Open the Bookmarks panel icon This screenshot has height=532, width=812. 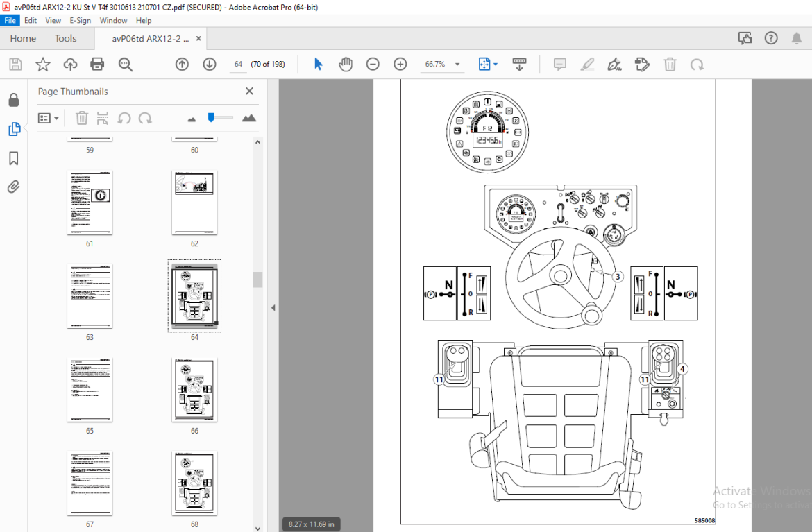14,158
